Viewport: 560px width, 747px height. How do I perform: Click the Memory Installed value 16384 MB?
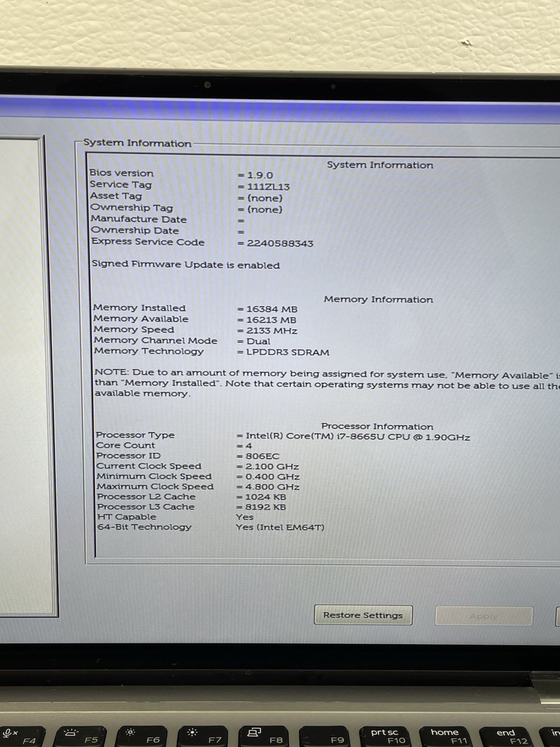[272, 309]
